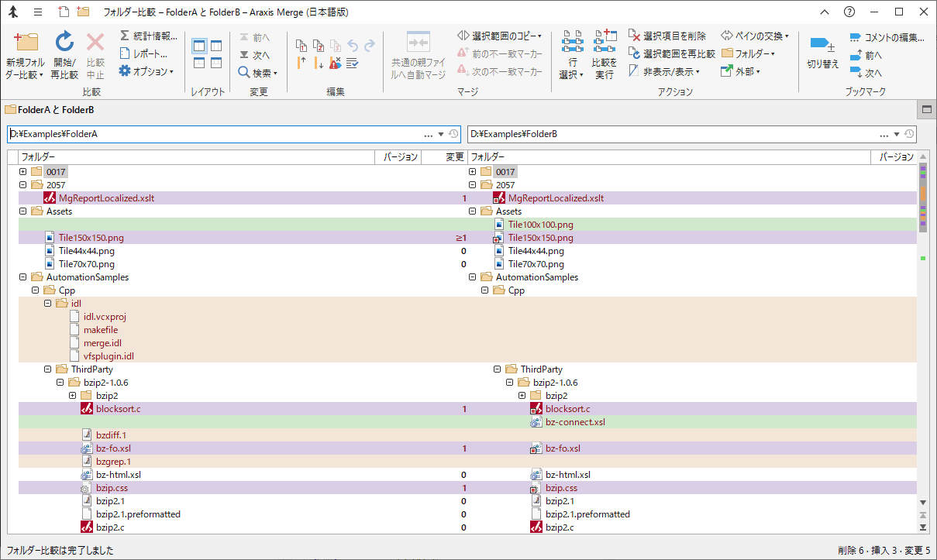
Task: Click the warning triangle icon in 編集 group
Action: [x=336, y=63]
